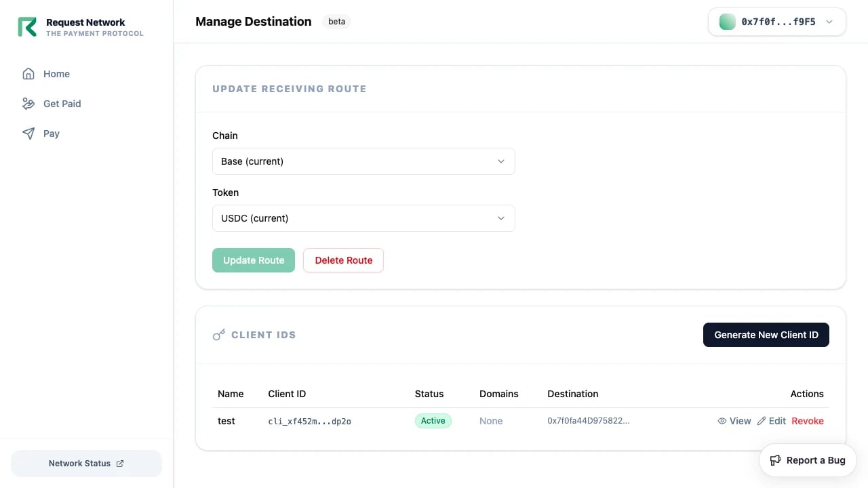
Task: Click the Home house icon
Action: [x=28, y=74]
